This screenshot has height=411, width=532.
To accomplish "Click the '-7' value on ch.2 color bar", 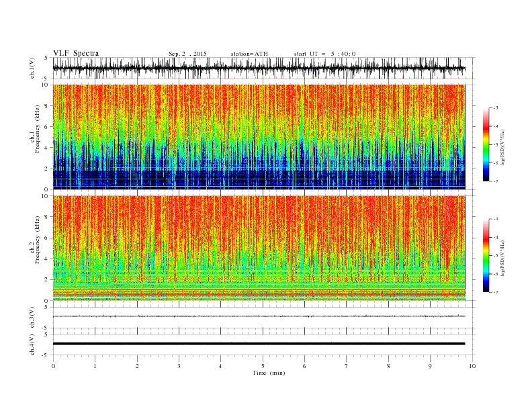I will tap(496, 292).
